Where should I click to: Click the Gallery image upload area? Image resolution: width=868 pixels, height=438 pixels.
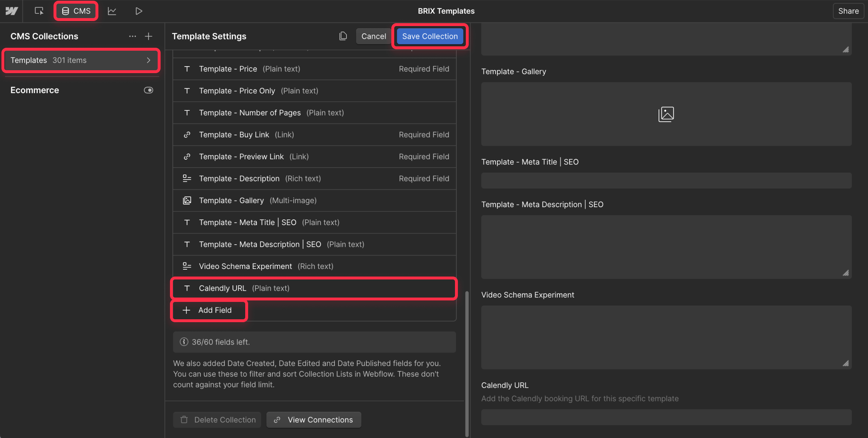666,114
